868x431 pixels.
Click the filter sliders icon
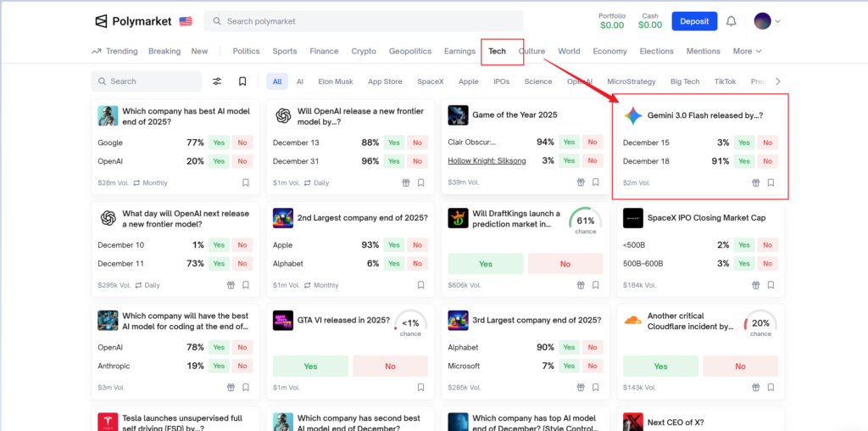click(x=217, y=81)
